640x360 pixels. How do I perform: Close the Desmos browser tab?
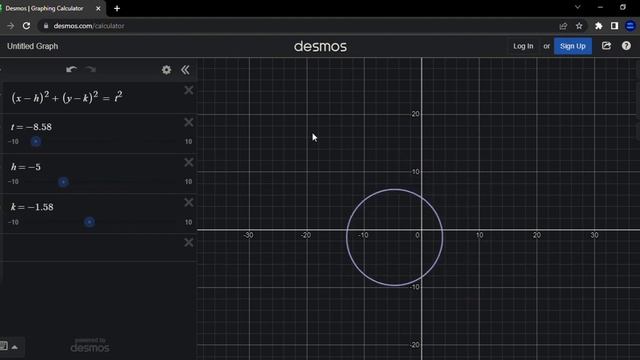pyautogui.click(x=98, y=8)
